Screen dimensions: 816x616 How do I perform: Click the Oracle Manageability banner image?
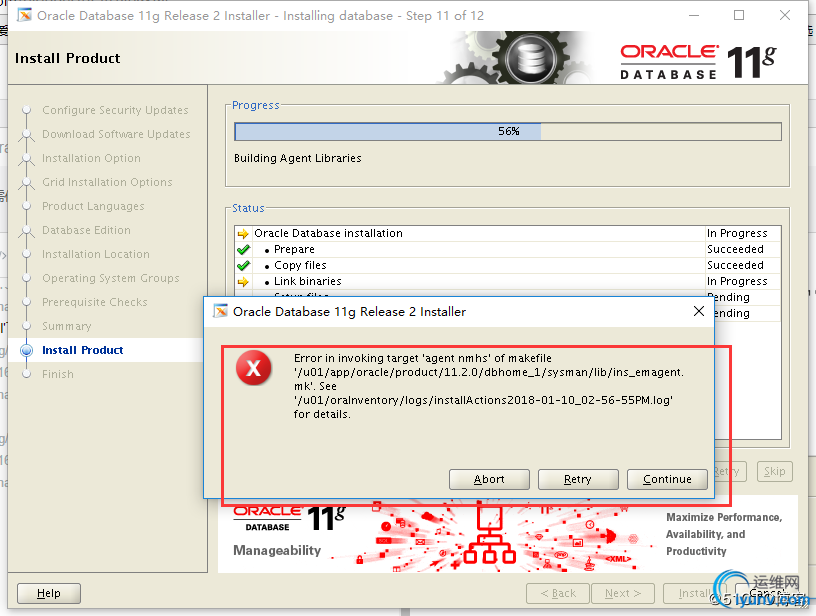point(507,534)
